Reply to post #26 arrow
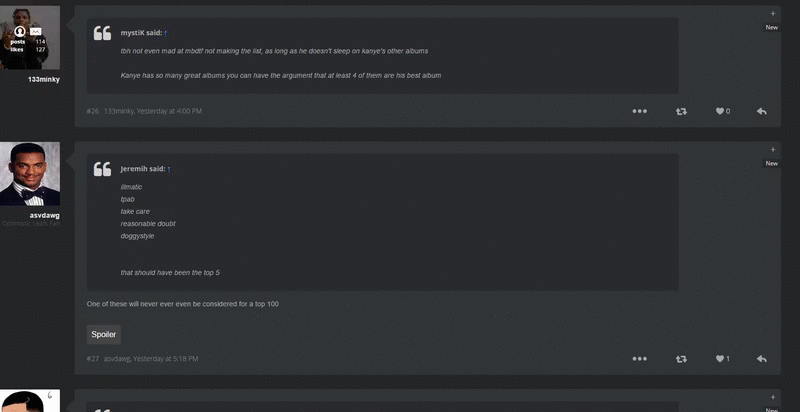The width and height of the screenshot is (800, 412). click(761, 111)
